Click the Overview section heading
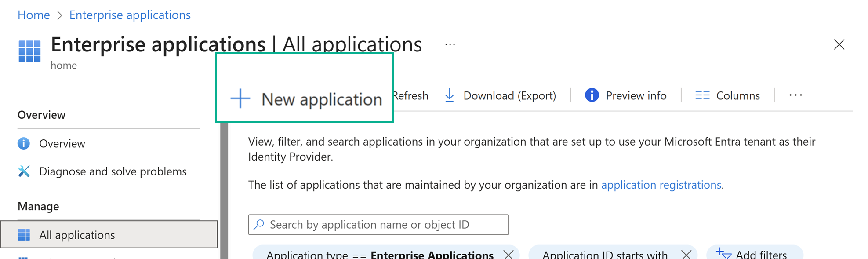This screenshot has width=868, height=259. tap(41, 115)
